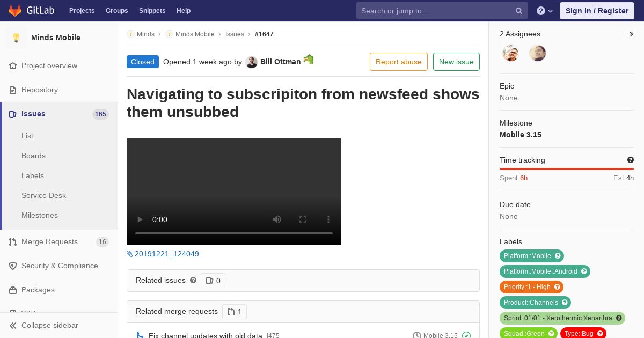
Task: Open Minds Mobile project avatar
Action: point(16,38)
